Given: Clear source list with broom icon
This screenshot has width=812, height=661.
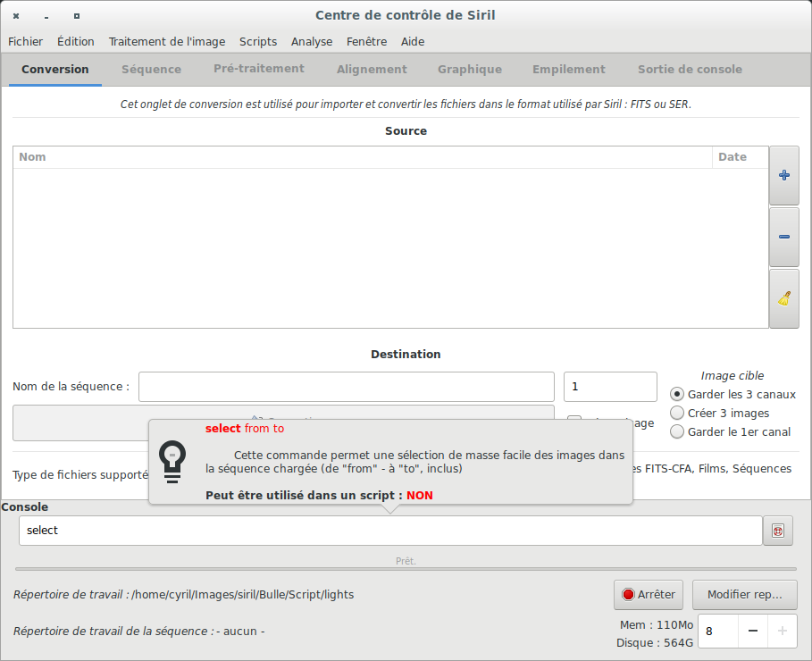Looking at the screenshot, I should [784, 298].
